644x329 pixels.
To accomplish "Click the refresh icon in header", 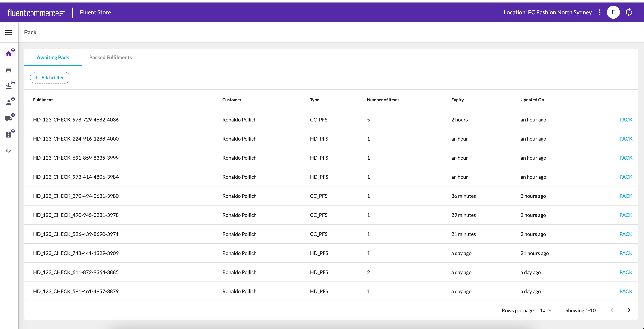I will 629,12.
